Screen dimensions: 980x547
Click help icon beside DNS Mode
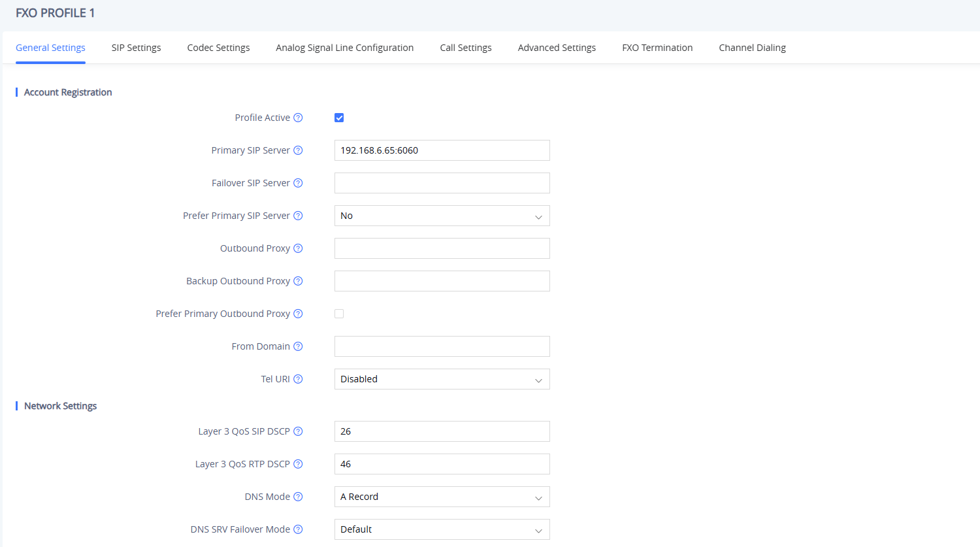298,497
